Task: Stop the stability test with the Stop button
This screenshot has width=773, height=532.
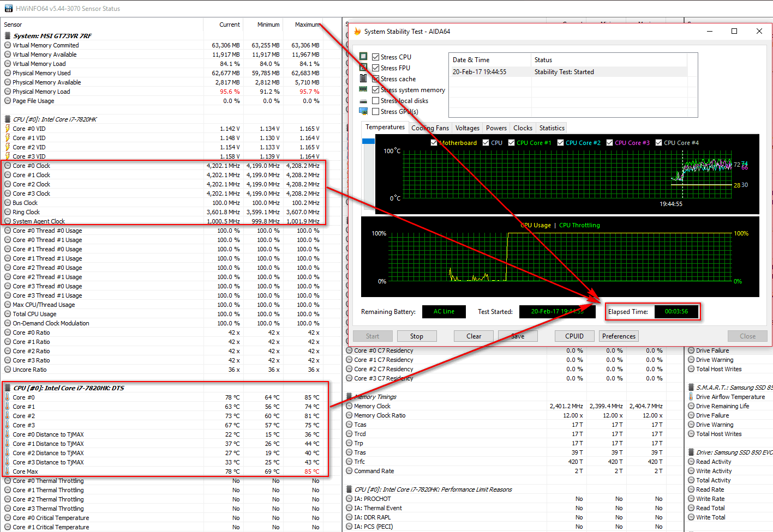Action: point(417,336)
